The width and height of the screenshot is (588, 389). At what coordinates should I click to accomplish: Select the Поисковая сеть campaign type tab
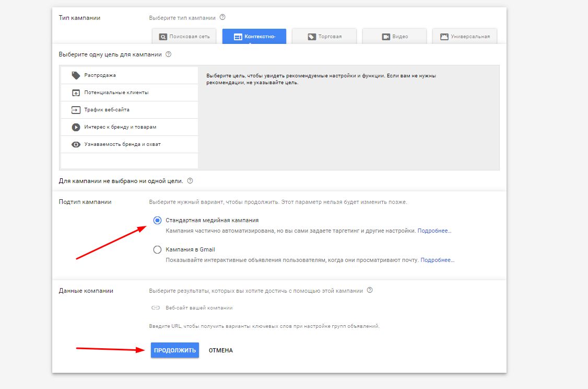184,37
